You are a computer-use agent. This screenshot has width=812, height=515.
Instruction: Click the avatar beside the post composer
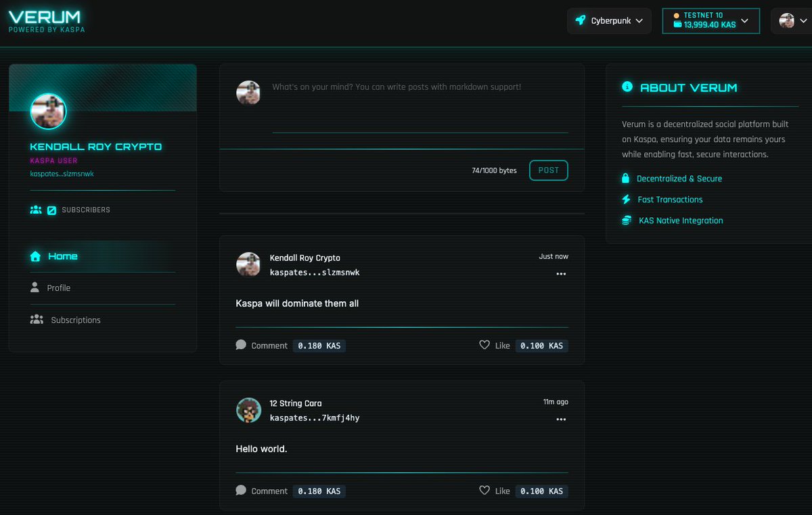click(x=248, y=93)
